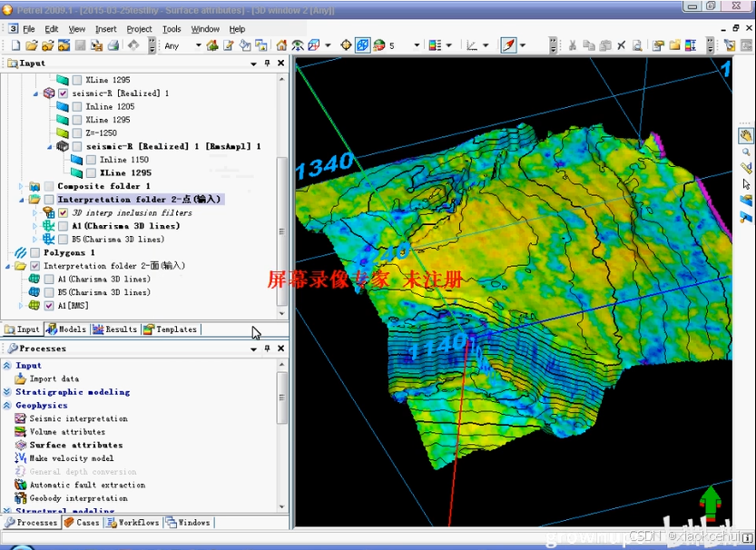Select the hand pan tool

point(746,135)
